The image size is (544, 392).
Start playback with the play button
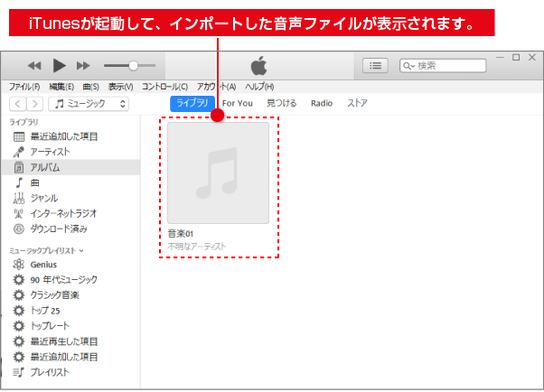click(59, 66)
